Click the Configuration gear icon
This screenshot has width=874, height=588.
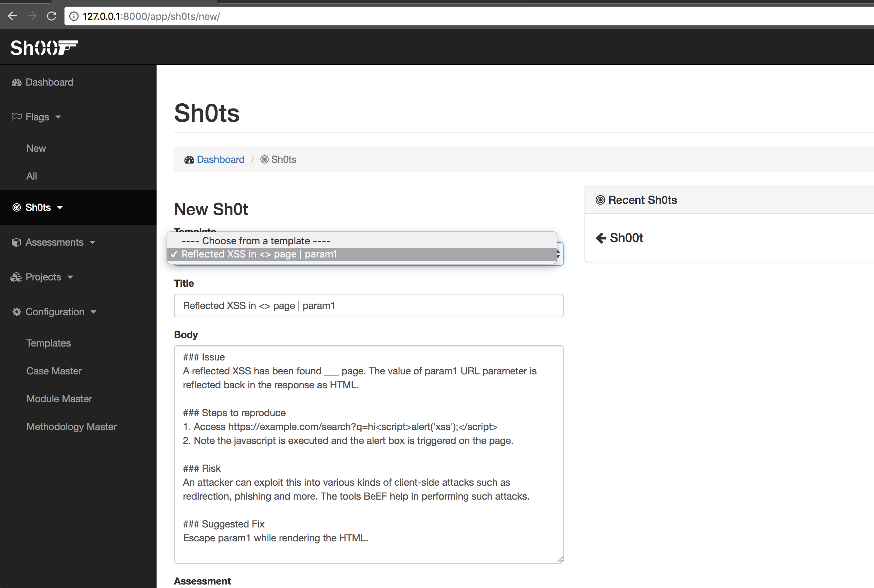(17, 311)
